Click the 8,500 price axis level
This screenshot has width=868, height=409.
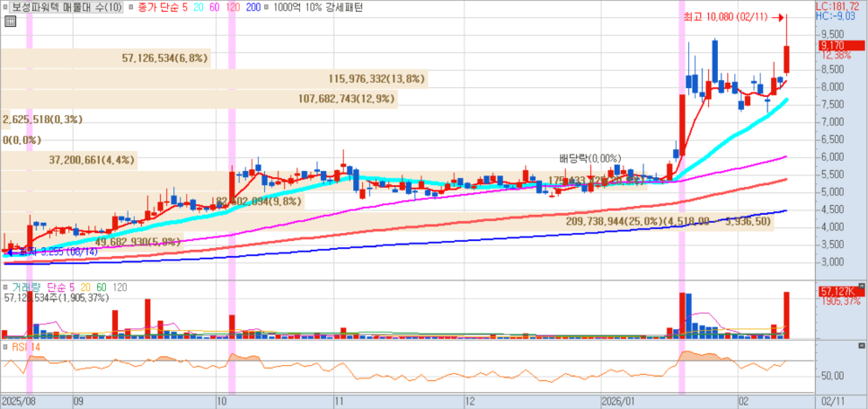pyautogui.click(x=831, y=70)
